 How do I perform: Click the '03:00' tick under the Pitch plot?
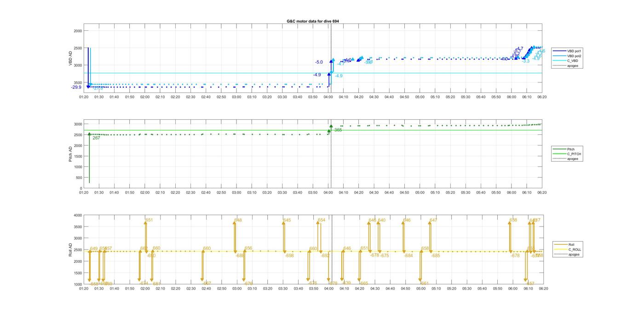236,192
